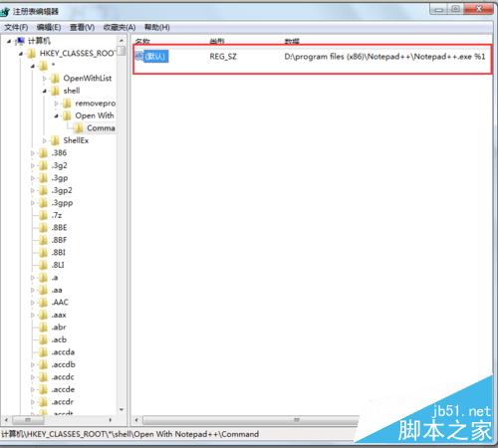Click the ShellEx folder icon
Image resolution: width=498 pixels, height=448 pixels.
point(55,140)
